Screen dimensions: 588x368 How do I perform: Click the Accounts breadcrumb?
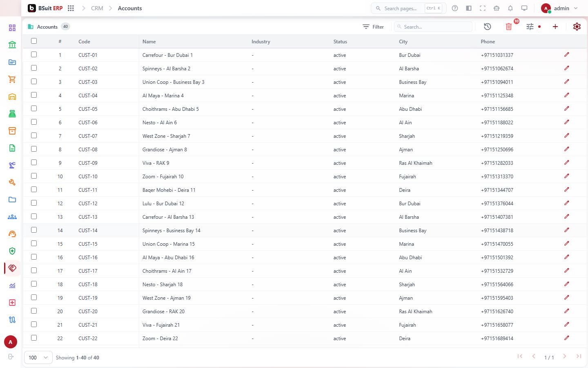coord(130,8)
